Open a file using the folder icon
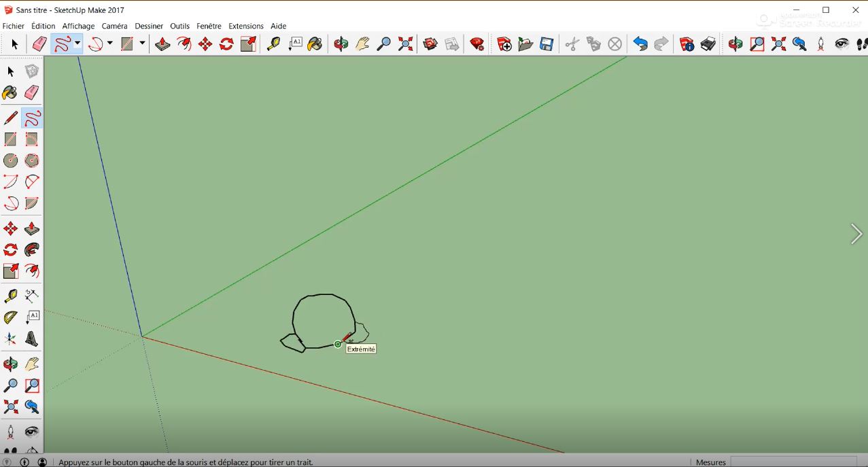The image size is (868, 467). pos(525,44)
